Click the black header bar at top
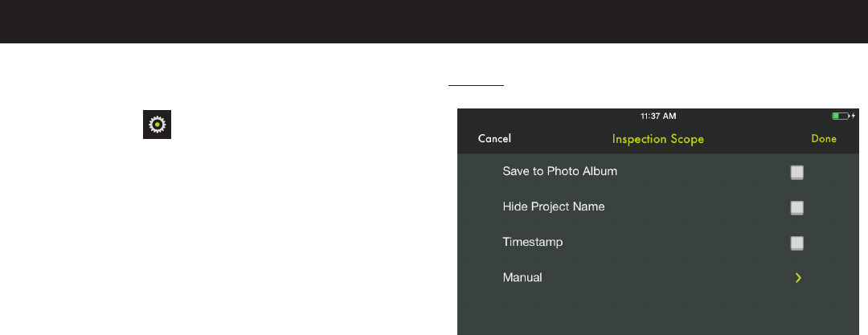The width and height of the screenshot is (868, 335). coord(434,22)
